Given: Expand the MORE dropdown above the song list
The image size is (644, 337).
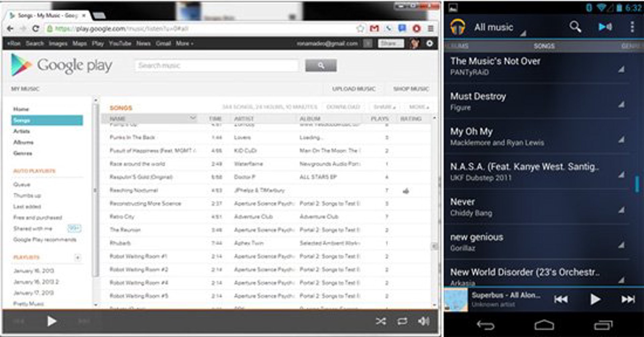Looking at the screenshot, I should (x=419, y=107).
